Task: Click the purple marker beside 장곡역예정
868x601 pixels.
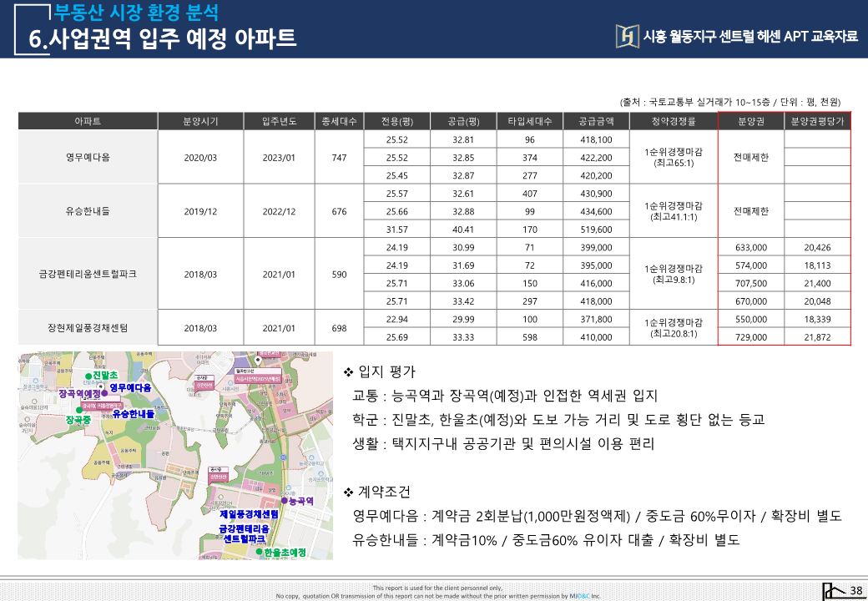Action: (x=104, y=392)
